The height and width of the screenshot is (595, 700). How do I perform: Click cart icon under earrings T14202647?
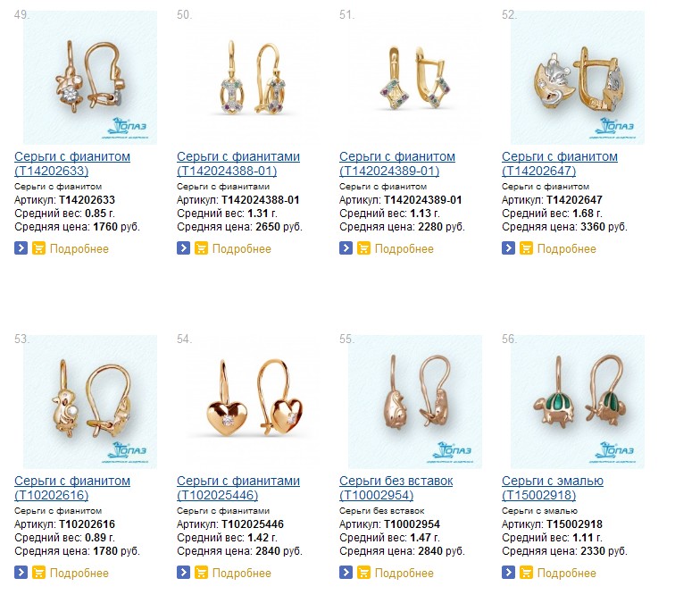pyautogui.click(x=527, y=248)
